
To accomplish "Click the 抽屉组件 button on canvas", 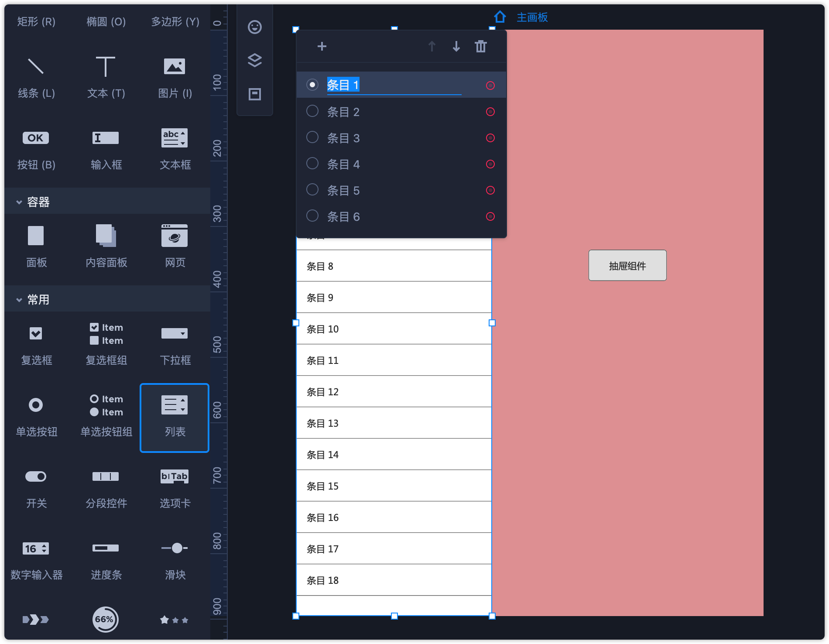I will [627, 265].
